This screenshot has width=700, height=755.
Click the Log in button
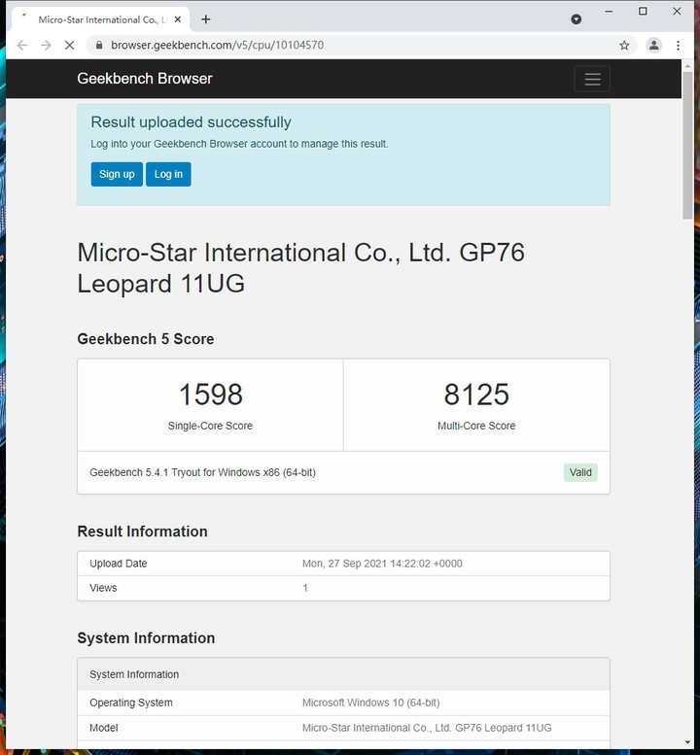(168, 174)
